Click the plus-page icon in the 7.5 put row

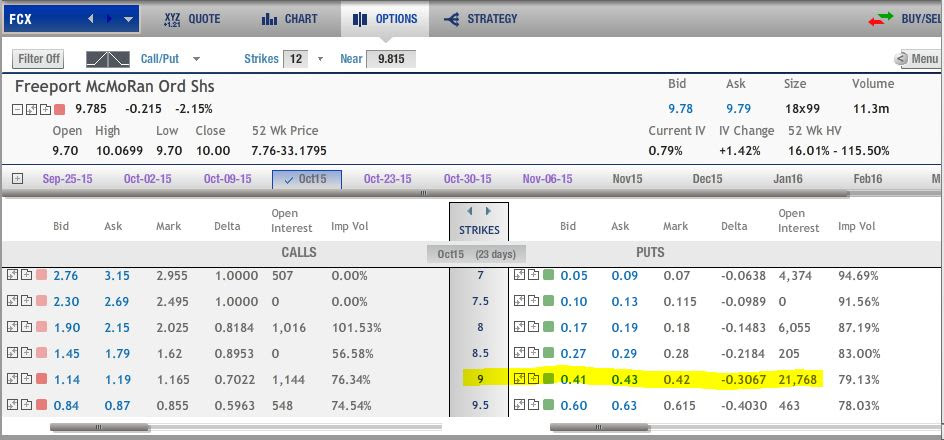[x=533, y=301]
